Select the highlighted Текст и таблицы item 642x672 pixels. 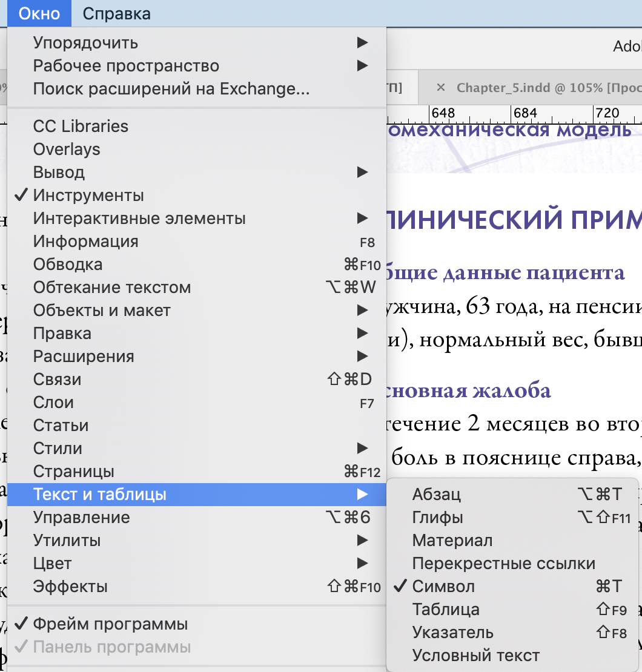click(x=197, y=495)
